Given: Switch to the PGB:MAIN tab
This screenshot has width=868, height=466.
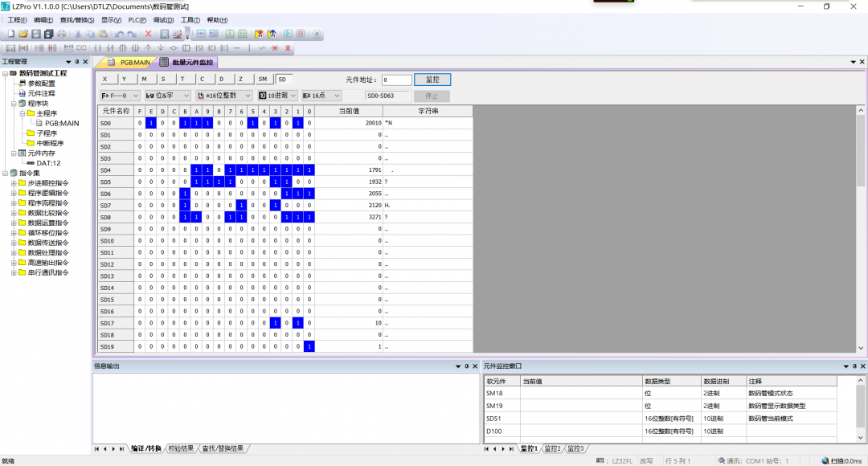Looking at the screenshot, I should click(129, 62).
